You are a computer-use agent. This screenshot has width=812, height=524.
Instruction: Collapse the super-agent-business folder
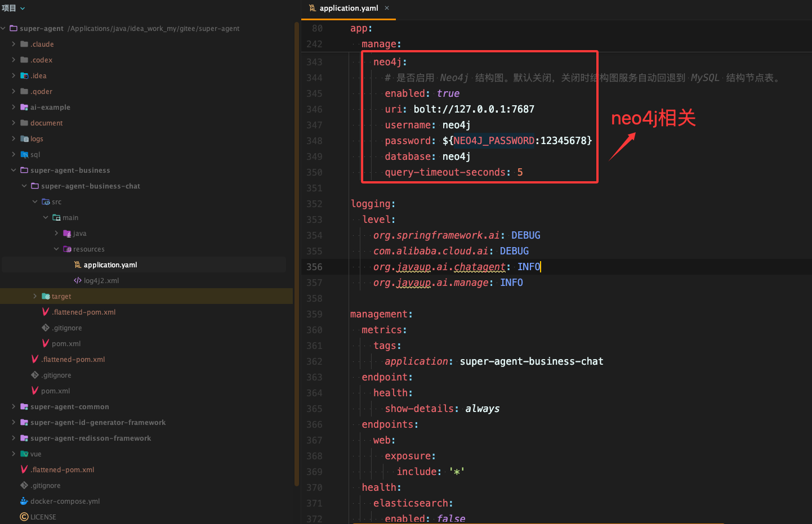[14, 170]
